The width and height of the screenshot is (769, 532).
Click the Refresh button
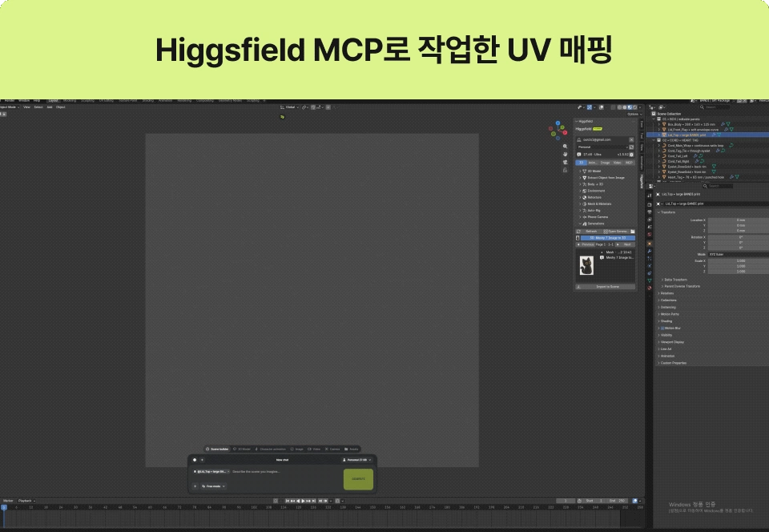(x=589, y=232)
